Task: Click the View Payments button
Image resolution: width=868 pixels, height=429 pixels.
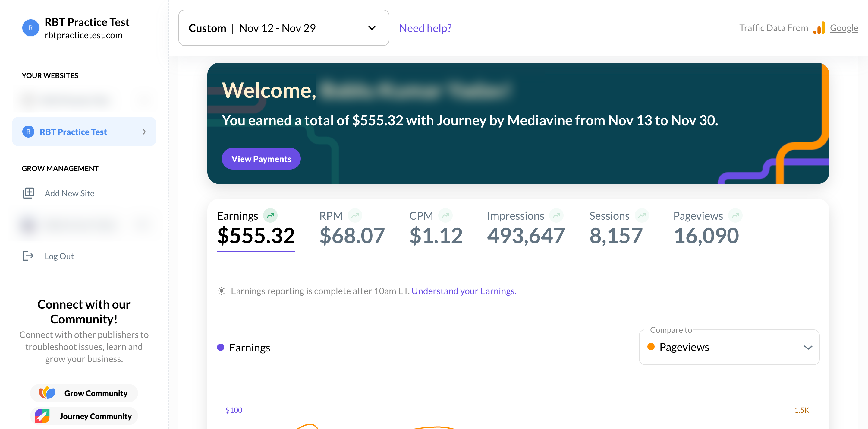Action: [261, 159]
